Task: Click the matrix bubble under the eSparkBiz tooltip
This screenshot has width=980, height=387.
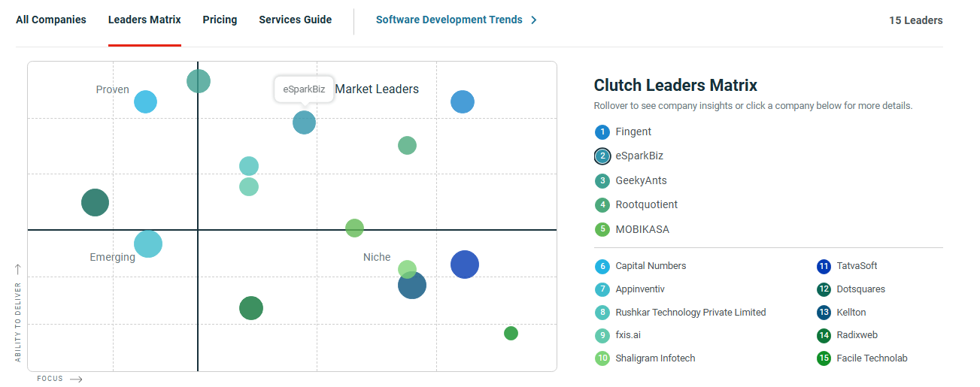Action: point(304,122)
